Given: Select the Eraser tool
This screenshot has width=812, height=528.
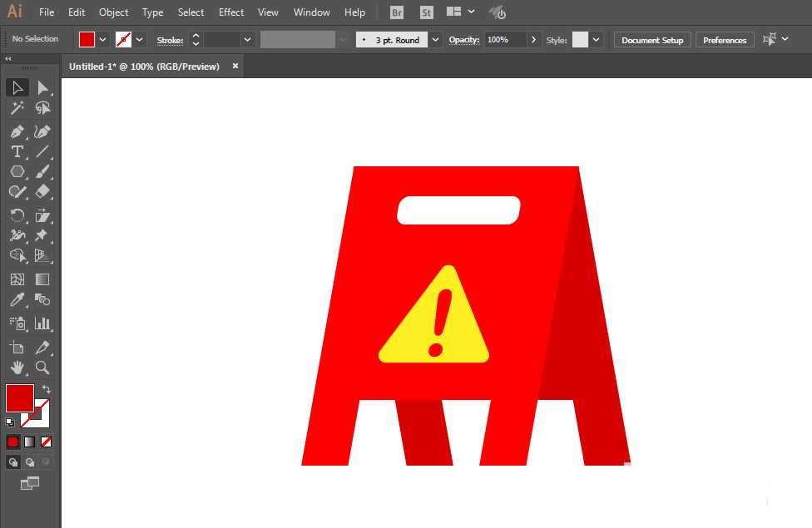Looking at the screenshot, I should pyautogui.click(x=42, y=191).
